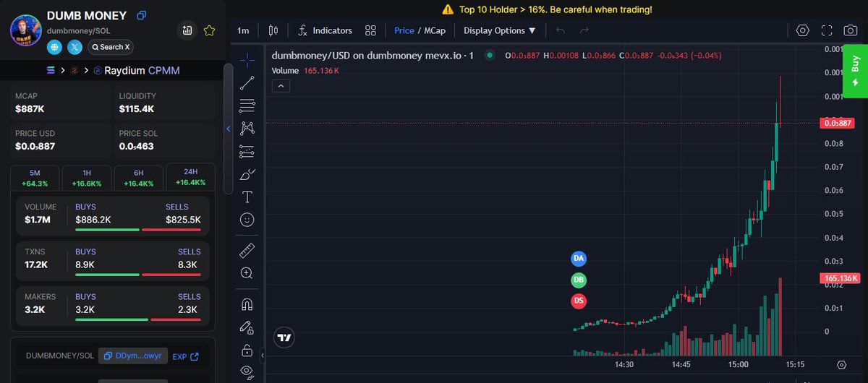Screen dimensions: 868x383
Task: Open the 1m time interval selector
Action: point(243,30)
